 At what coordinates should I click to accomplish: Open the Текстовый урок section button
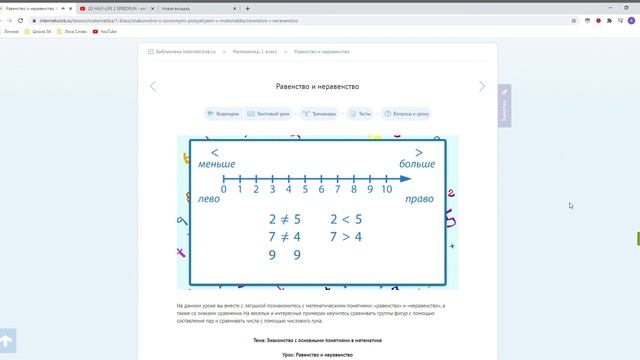click(269, 114)
